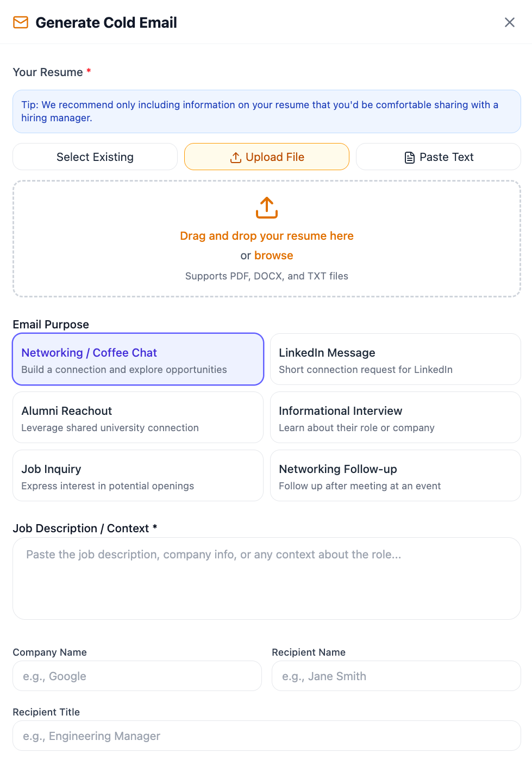532x759 pixels.
Task: Focus the Job Description / Context text area
Action: point(267,578)
